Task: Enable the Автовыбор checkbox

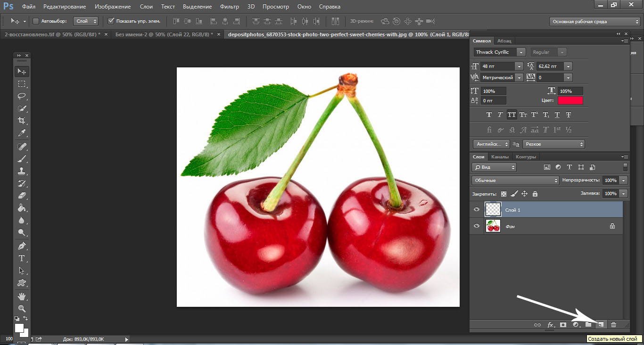Action: click(x=36, y=21)
